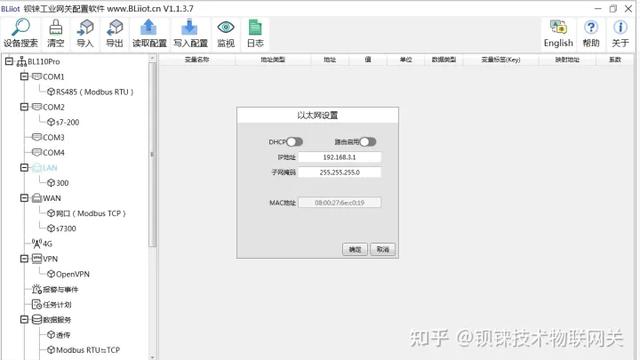640x360 pixels.
Task: Select COM4 port in the tree
Action: (48, 152)
